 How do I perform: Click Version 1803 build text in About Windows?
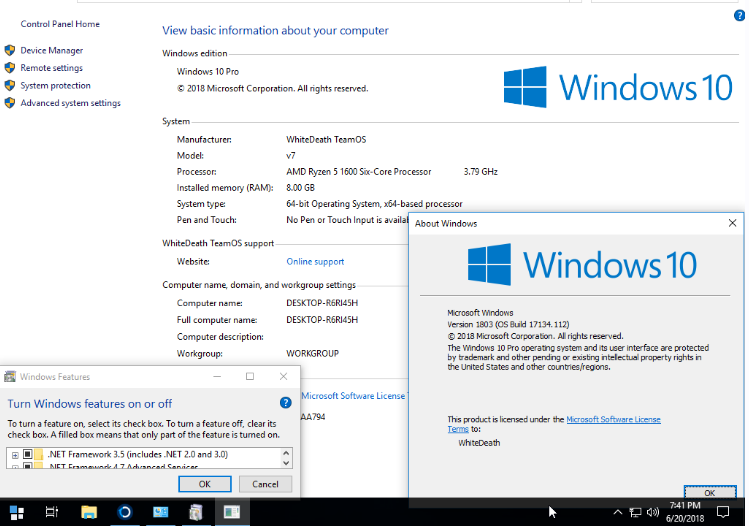coord(508,324)
